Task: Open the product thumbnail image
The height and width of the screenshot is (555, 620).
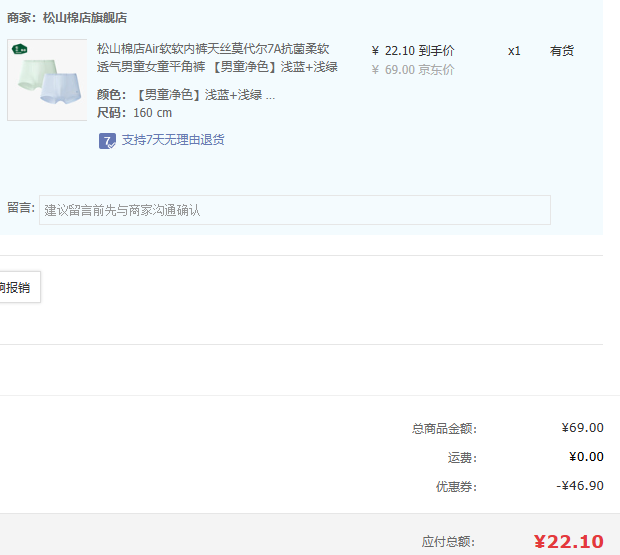Action: point(47,79)
